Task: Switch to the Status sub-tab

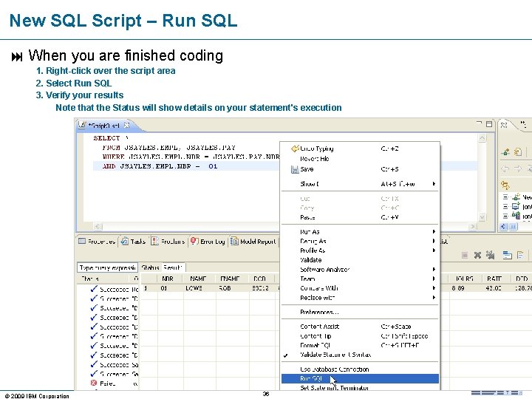Action: tap(150, 267)
